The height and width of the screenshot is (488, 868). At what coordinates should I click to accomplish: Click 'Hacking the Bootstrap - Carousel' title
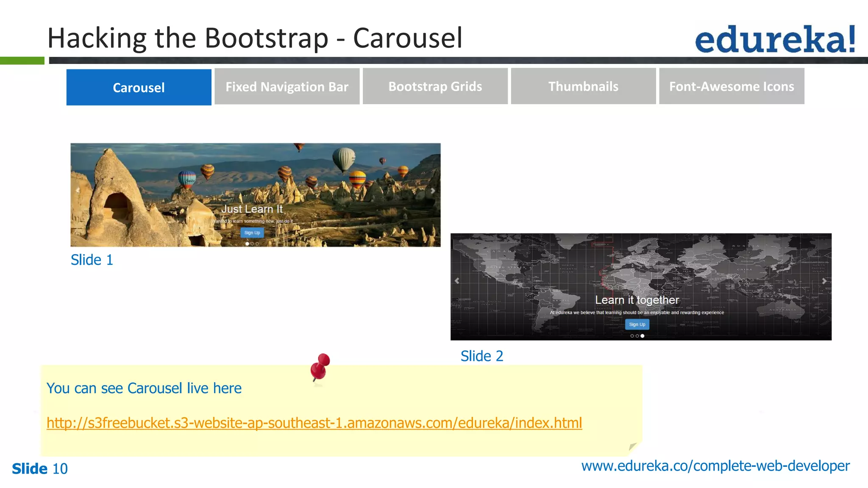[x=255, y=38]
